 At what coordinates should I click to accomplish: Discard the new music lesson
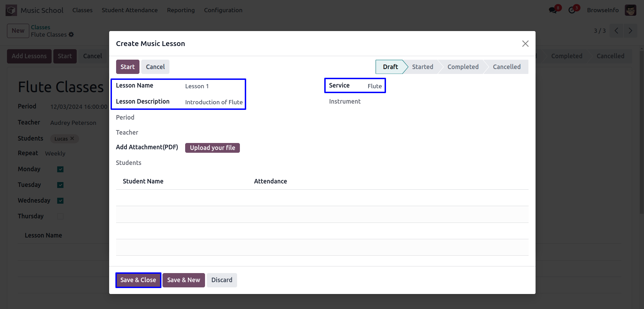[x=222, y=280]
